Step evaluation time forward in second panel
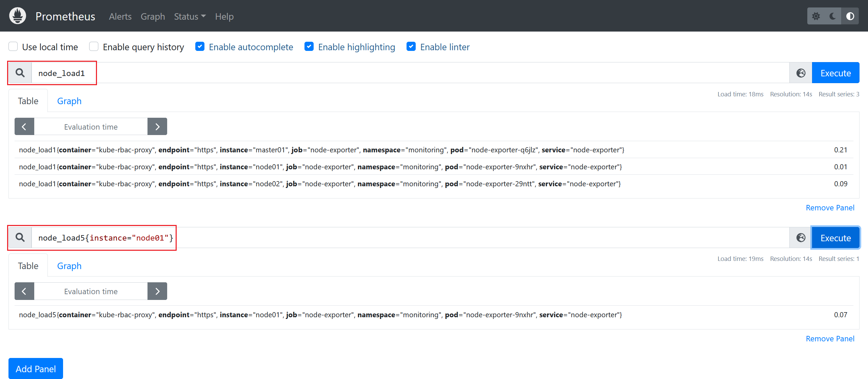This screenshot has width=868, height=379. coord(157,291)
